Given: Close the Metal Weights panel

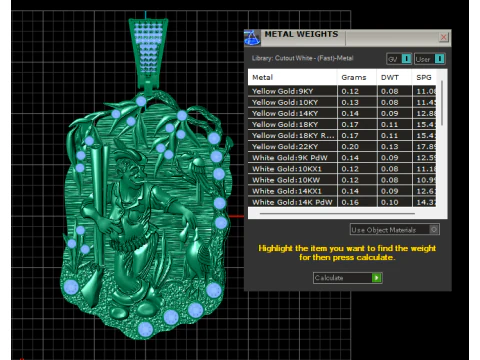Looking at the screenshot, I should pyautogui.click(x=443, y=37).
